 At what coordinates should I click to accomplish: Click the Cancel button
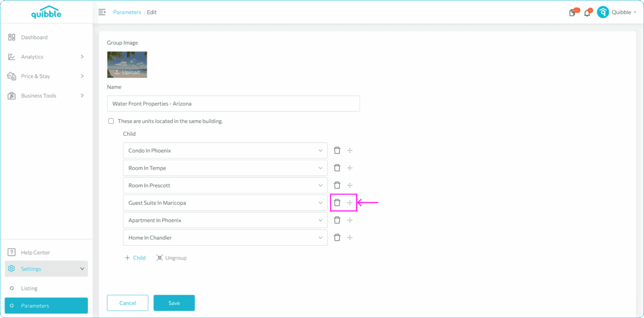[x=127, y=303]
